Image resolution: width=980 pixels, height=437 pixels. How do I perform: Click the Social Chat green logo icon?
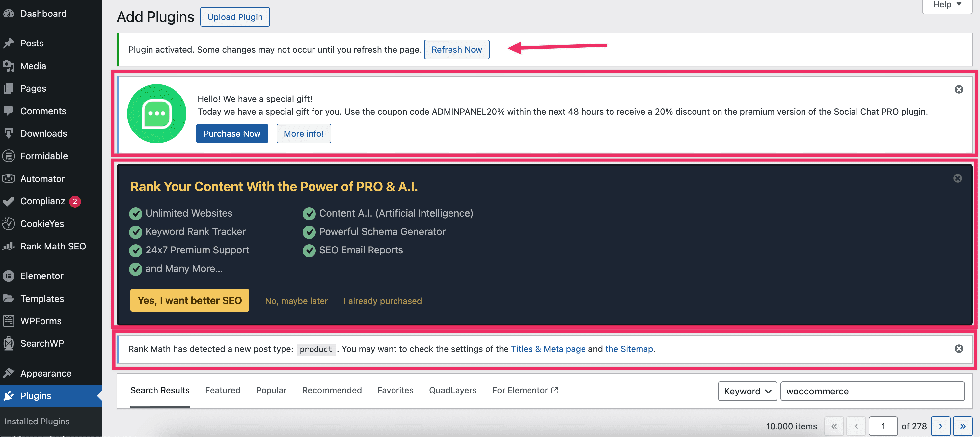point(157,114)
